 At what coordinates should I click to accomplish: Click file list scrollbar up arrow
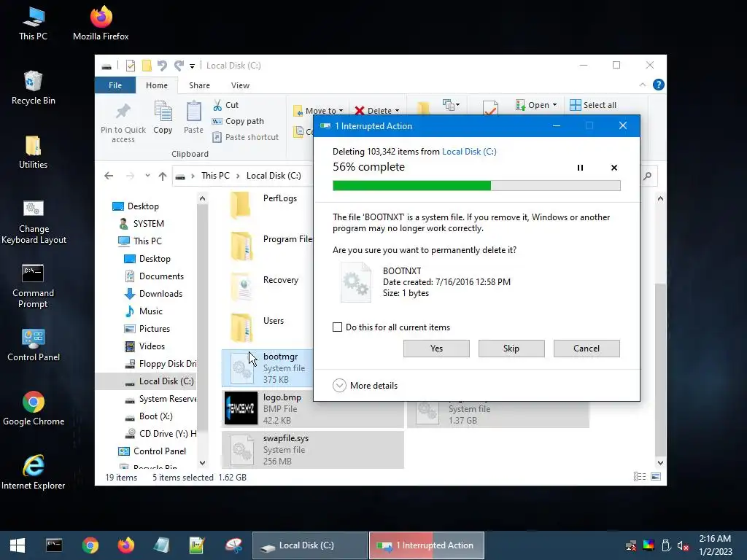[660, 198]
